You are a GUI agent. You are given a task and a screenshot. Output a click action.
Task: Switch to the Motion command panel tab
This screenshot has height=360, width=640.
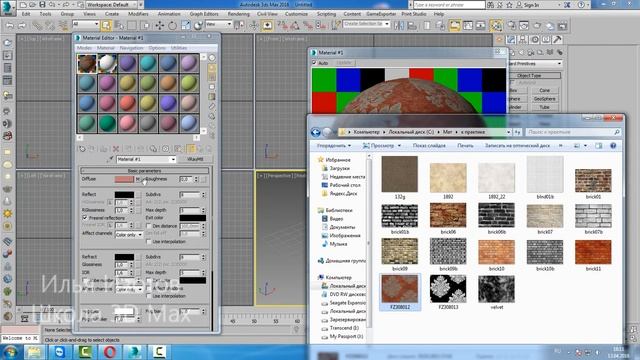coord(534,40)
